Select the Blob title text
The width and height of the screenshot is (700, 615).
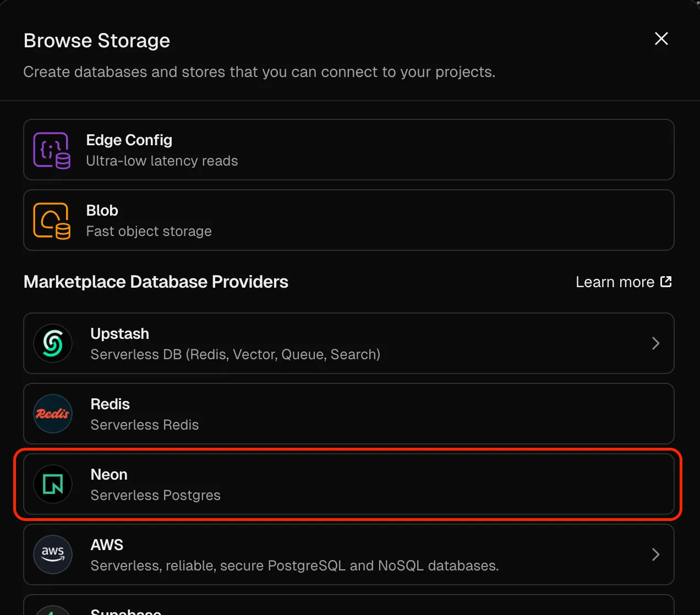point(102,211)
